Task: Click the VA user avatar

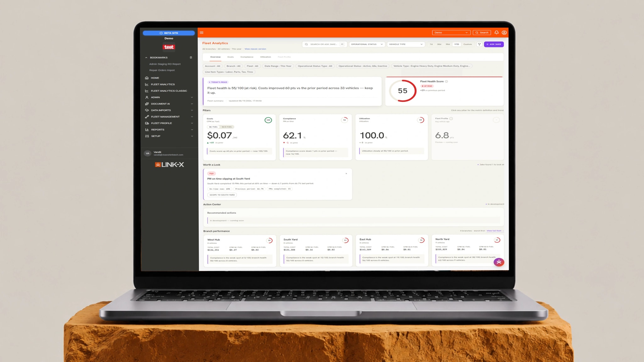Action: click(147, 153)
